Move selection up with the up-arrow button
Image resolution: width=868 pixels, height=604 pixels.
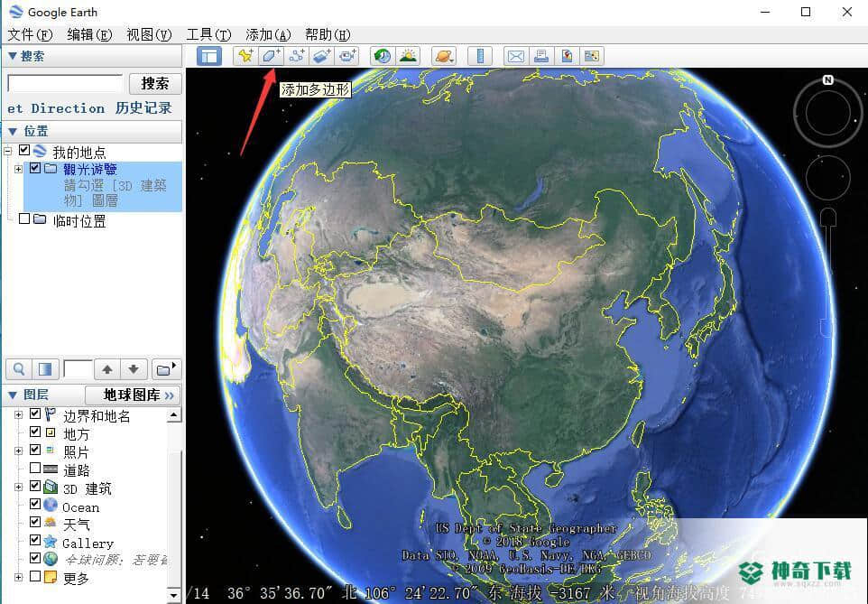(x=107, y=369)
